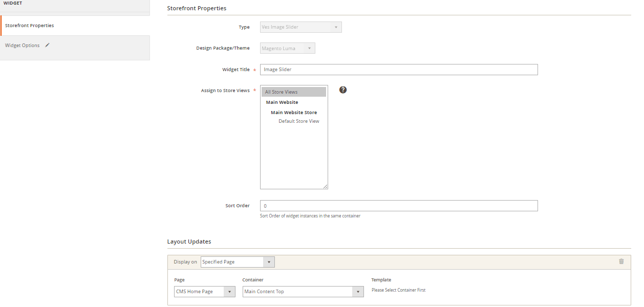This screenshot has height=307, width=644.
Task: Select Main Website Store in the list
Action: (293, 112)
